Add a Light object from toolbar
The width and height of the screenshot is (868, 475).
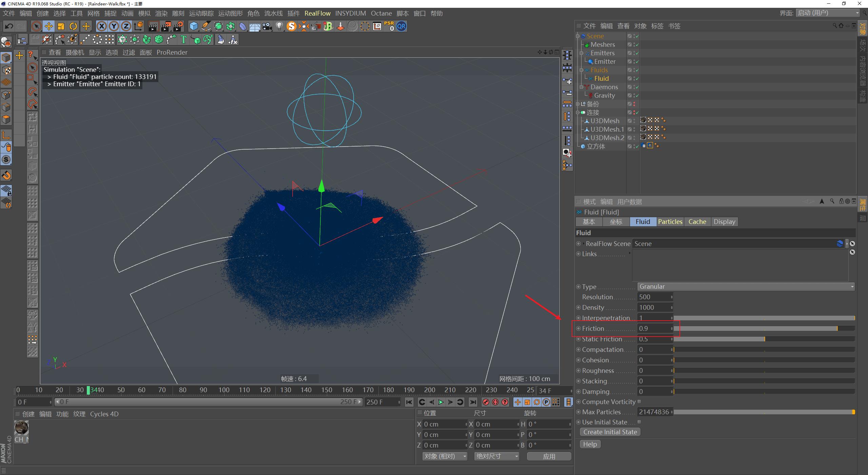279,26
